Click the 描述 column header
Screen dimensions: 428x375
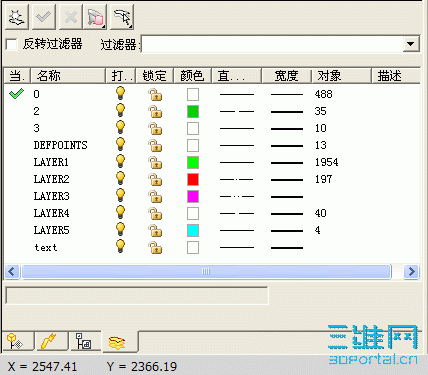[x=396, y=76]
